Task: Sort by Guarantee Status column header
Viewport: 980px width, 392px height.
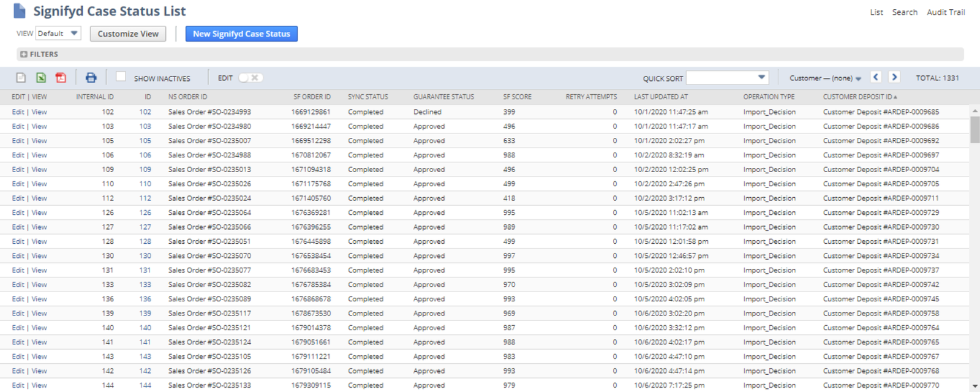Action: 443,97
